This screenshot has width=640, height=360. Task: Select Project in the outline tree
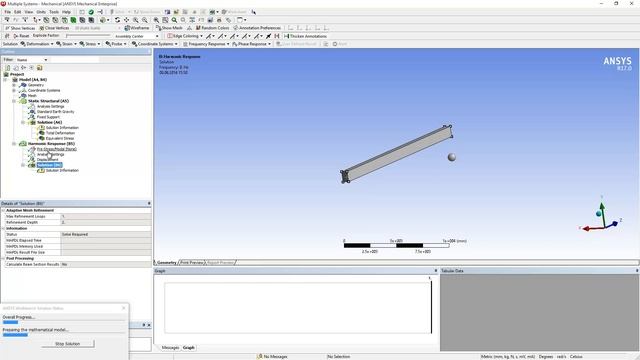point(17,74)
